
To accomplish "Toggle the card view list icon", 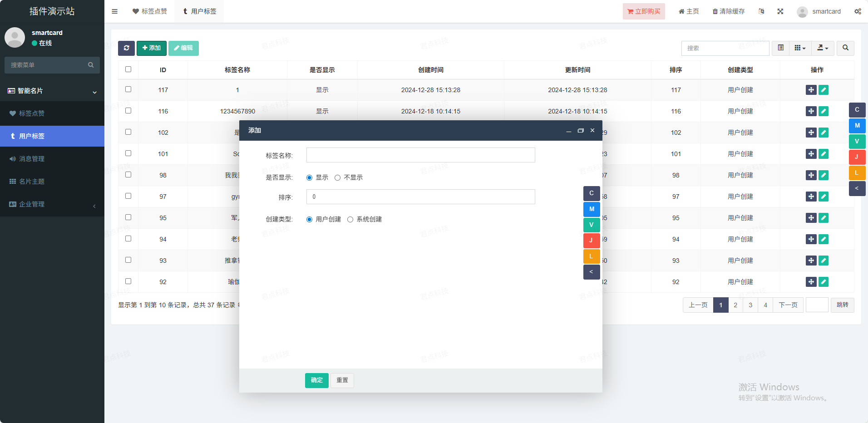I will pos(780,48).
